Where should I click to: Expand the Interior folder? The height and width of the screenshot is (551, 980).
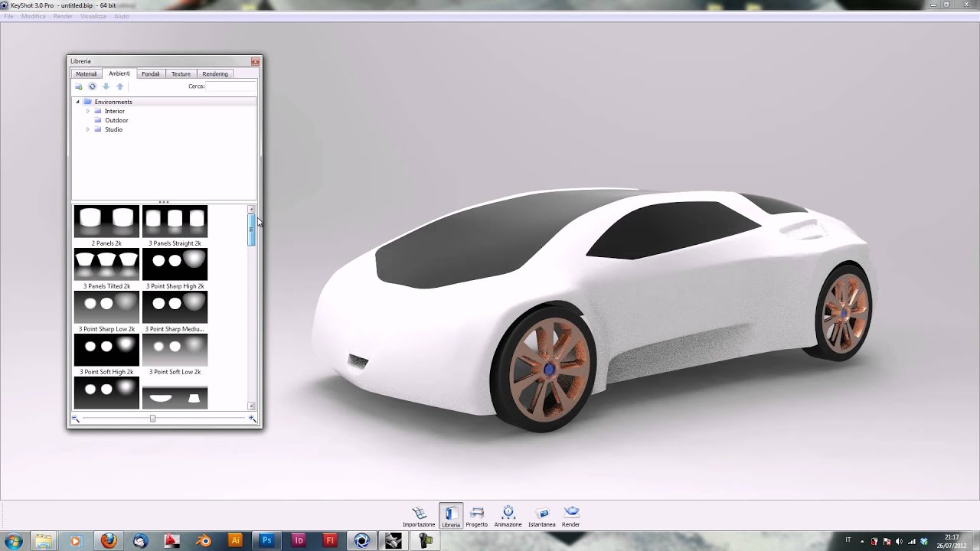[x=88, y=111]
